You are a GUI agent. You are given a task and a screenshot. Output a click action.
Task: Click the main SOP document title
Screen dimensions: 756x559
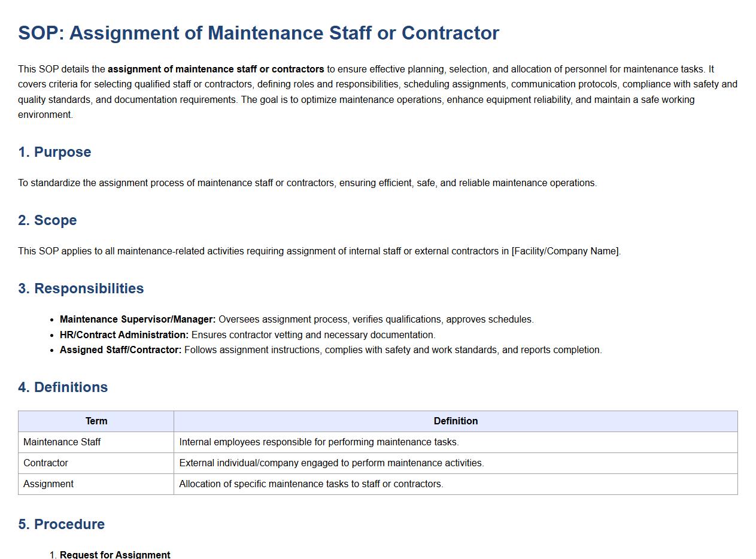258,33
